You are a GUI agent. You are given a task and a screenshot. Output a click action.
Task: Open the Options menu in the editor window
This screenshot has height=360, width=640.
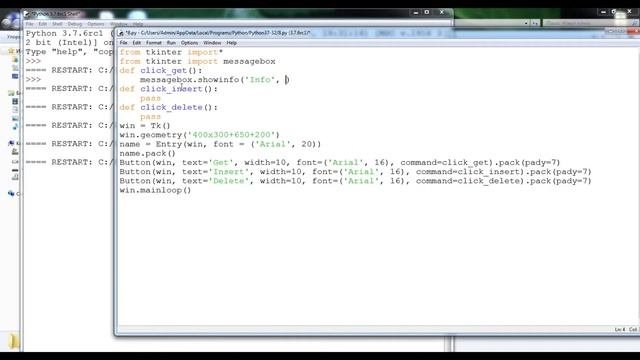(189, 43)
